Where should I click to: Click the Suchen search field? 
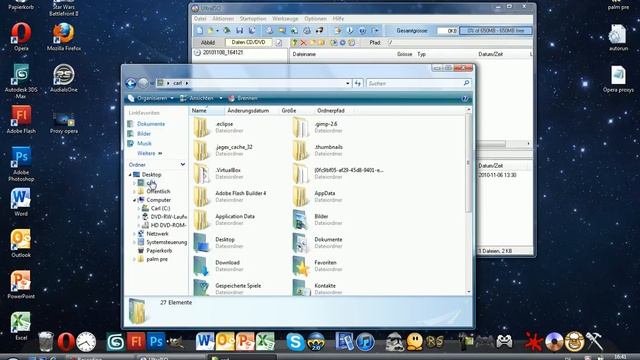(x=418, y=83)
